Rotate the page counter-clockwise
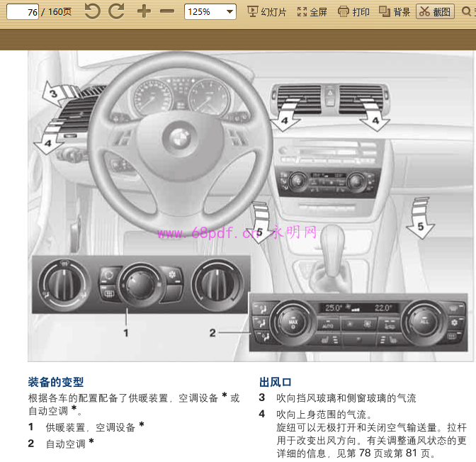This screenshot has height=462, width=476. tap(92, 11)
